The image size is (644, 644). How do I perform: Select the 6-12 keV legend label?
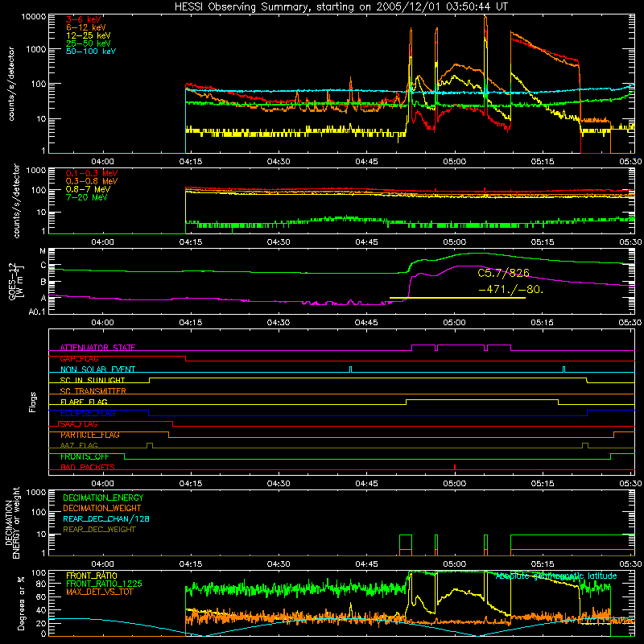(86, 27)
